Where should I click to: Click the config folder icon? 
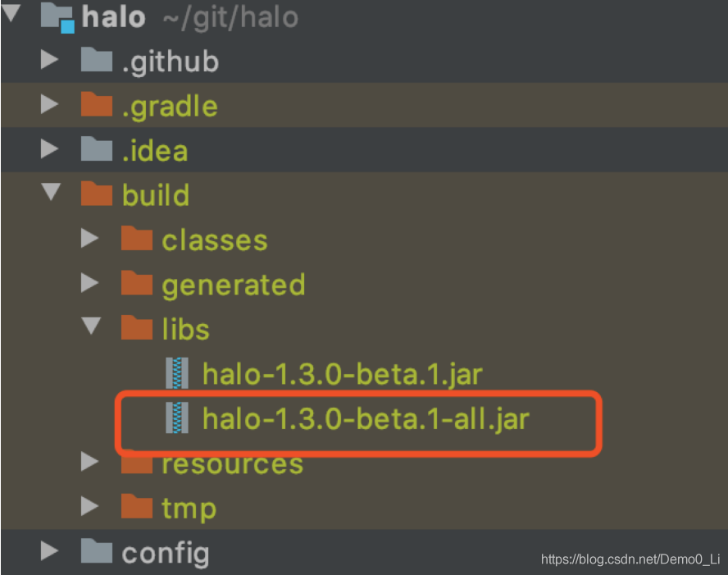97,551
